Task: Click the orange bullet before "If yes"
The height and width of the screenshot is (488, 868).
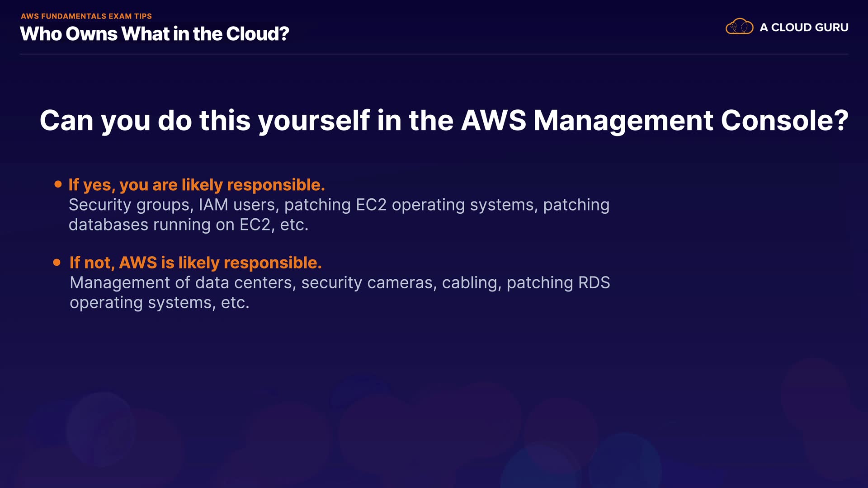Action: [58, 184]
